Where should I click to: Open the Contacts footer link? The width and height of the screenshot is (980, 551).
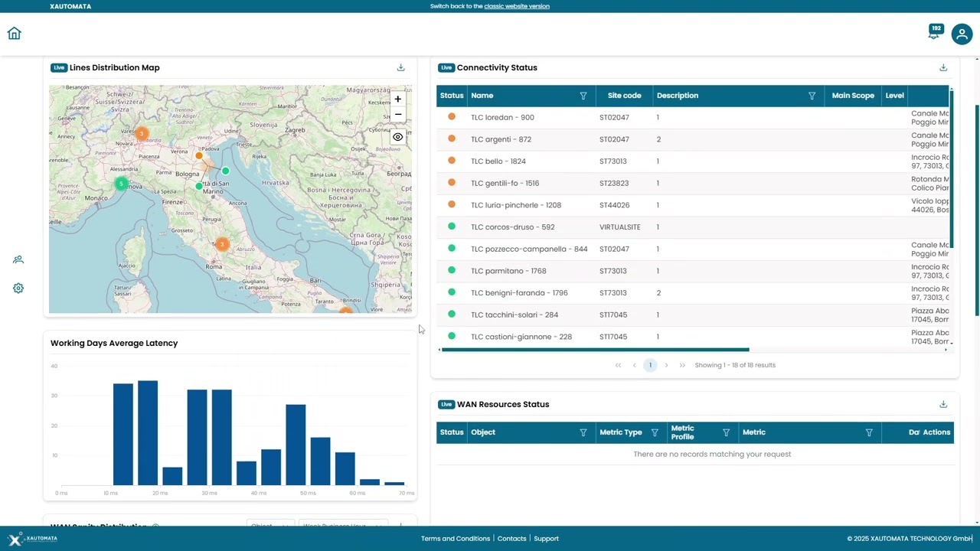[x=511, y=539]
